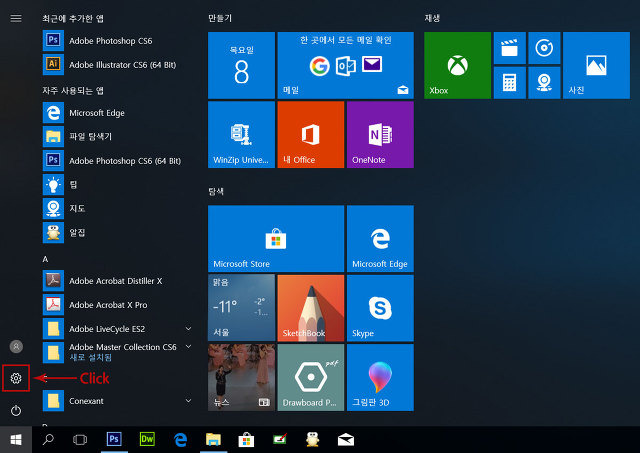Expand the hamburger menu at top
Screen dimensions: 640x453
pyautogui.click(x=16, y=18)
